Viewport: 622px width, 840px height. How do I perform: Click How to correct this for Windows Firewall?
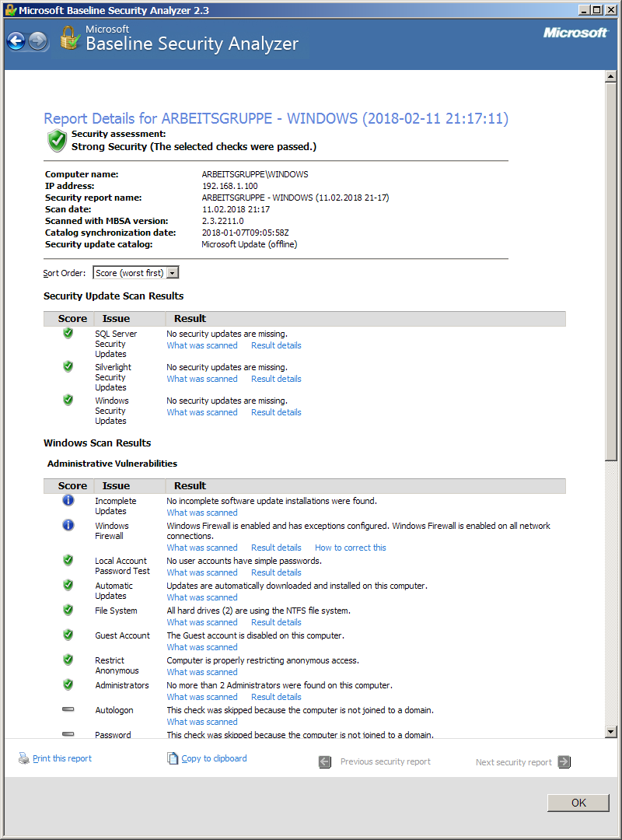[x=351, y=548]
